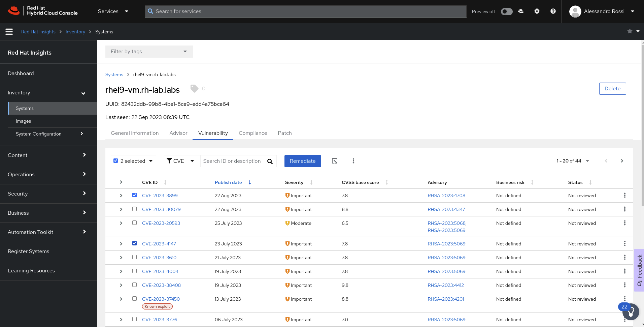The width and height of the screenshot is (644, 327).
Task: Open the Patch tab
Action: (284, 133)
